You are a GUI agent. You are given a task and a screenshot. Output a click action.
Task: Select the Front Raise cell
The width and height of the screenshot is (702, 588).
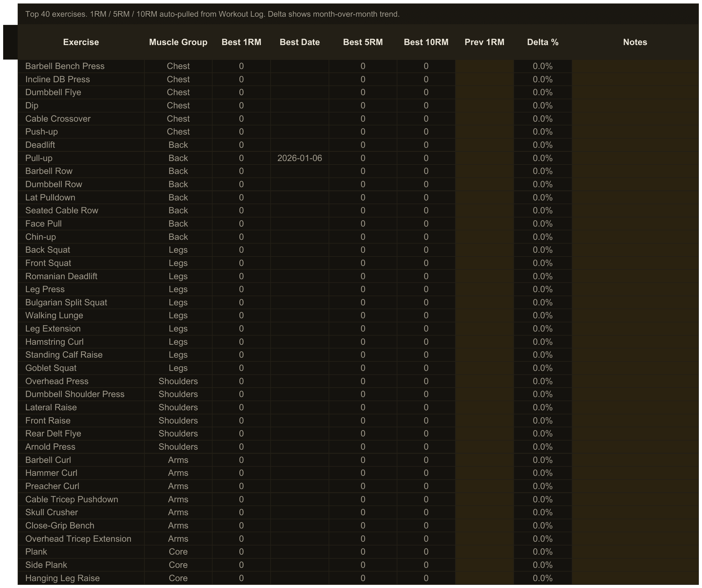pos(81,421)
